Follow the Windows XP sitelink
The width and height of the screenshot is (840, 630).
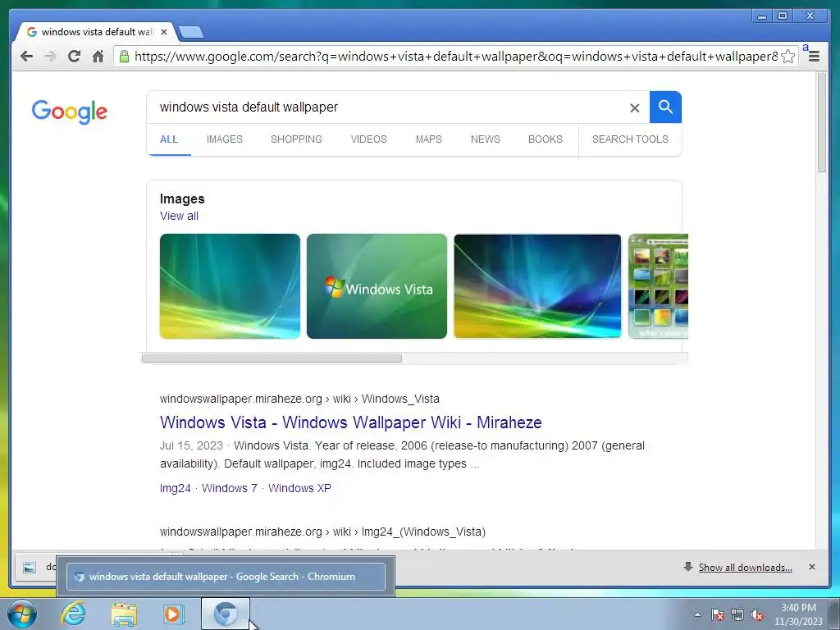pyautogui.click(x=299, y=488)
